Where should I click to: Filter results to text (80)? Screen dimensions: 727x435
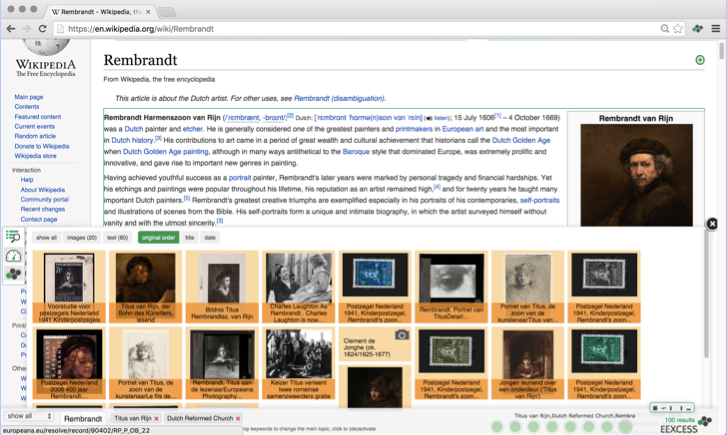point(117,237)
